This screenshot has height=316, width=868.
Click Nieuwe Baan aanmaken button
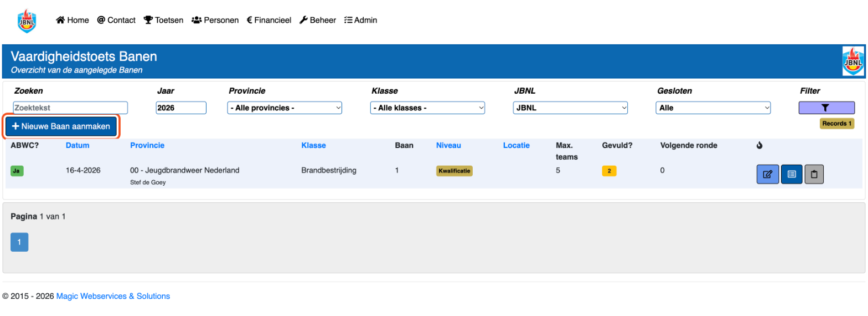pyautogui.click(x=61, y=126)
